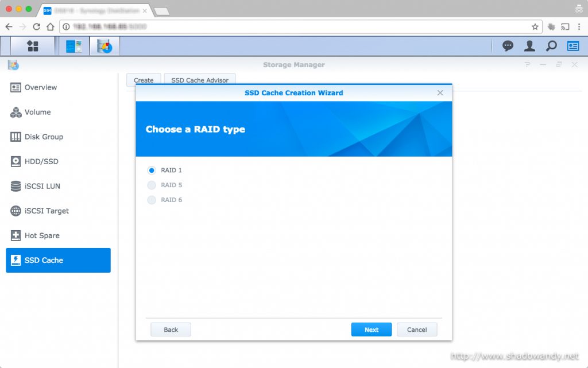Open the user options icon
The image size is (588, 368).
[x=529, y=46]
